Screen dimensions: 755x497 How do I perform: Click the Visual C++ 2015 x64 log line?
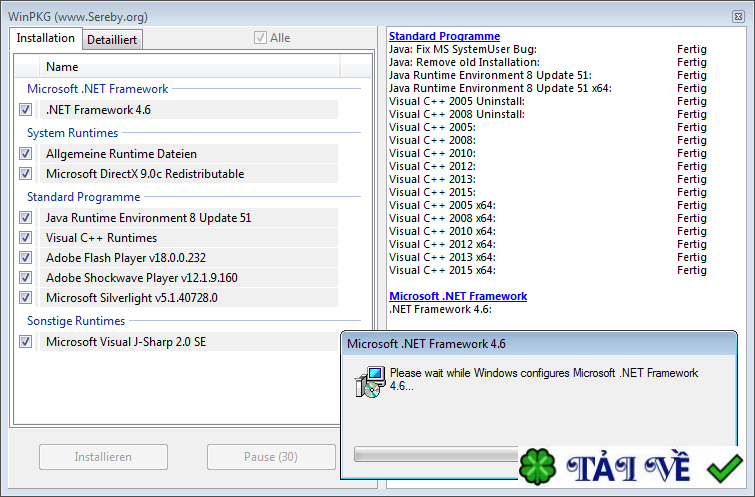point(442,270)
